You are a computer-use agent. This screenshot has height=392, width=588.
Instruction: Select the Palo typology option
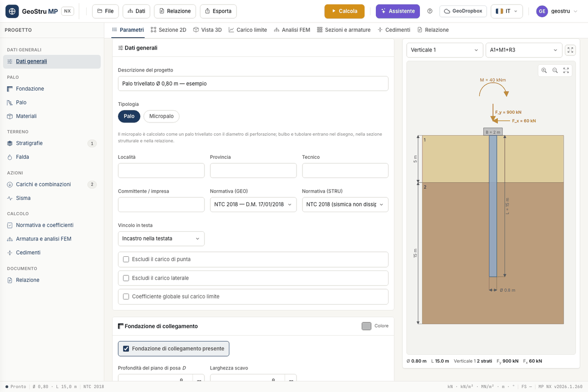(x=129, y=116)
